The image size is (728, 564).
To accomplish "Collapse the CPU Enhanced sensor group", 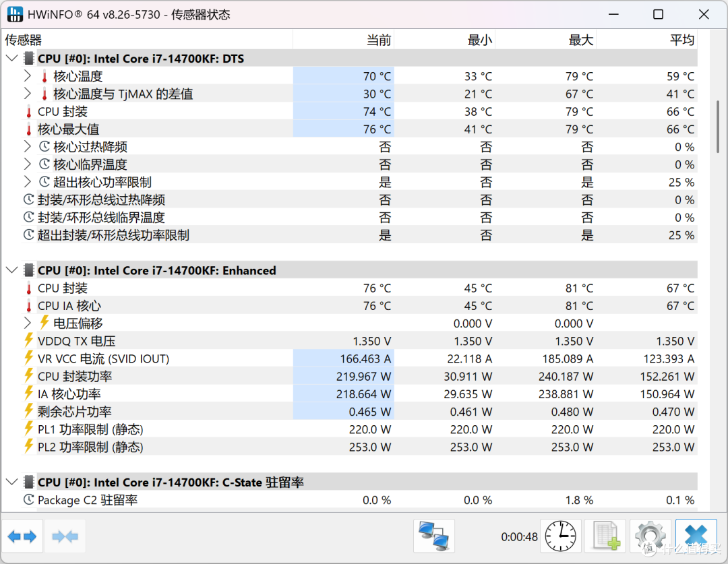I will pos(12,270).
